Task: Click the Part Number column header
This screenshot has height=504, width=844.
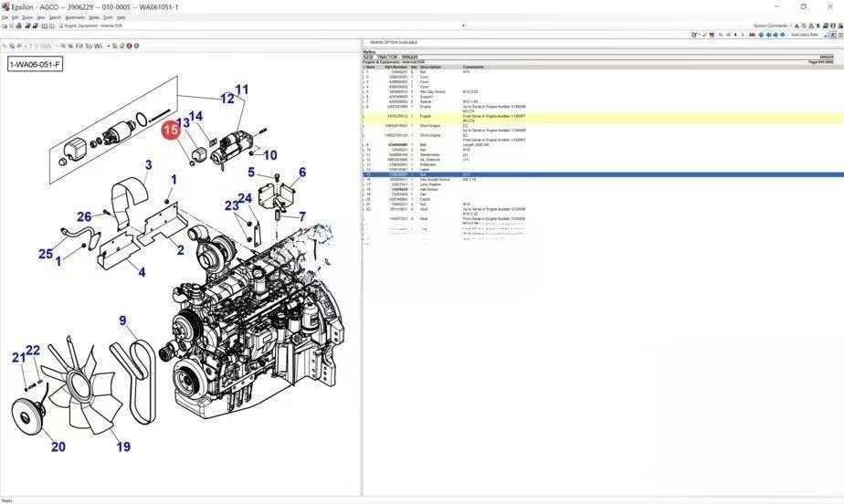Action: [x=396, y=68]
